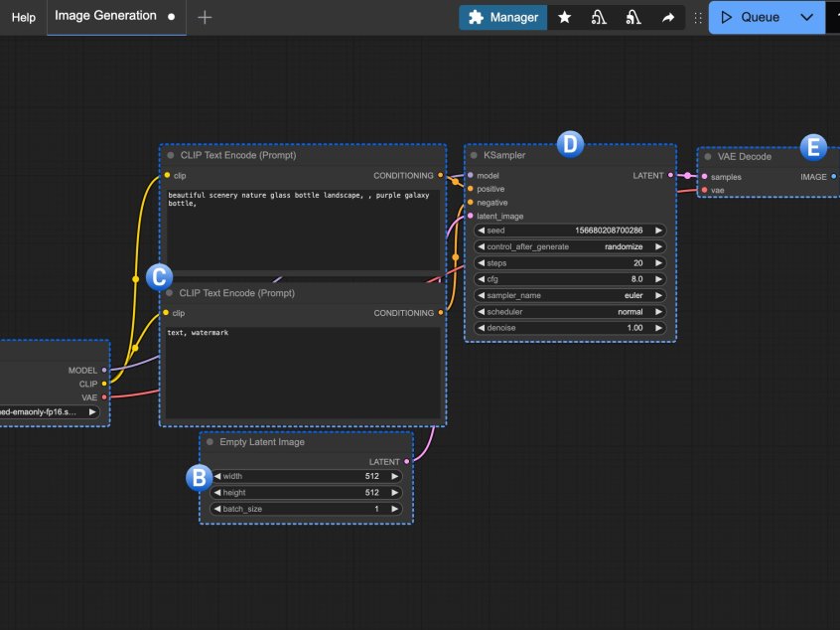
Task: Click the star icon beside Manager
Action: click(x=564, y=18)
